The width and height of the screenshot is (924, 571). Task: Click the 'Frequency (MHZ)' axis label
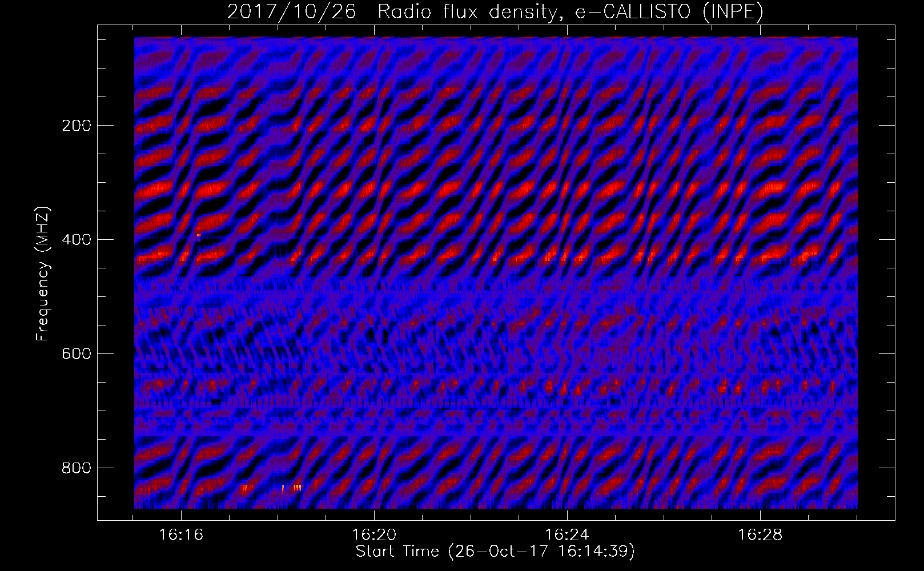pyautogui.click(x=43, y=274)
